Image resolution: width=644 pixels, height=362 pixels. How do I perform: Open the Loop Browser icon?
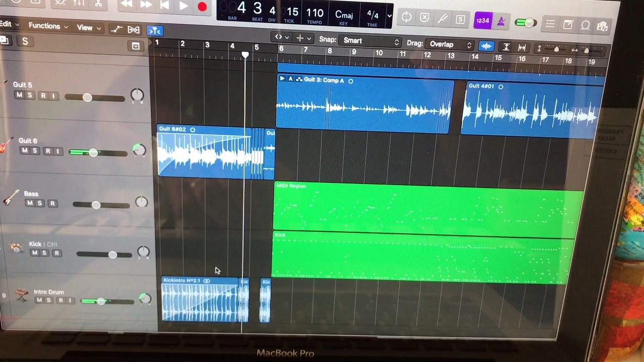pyautogui.click(x=585, y=25)
